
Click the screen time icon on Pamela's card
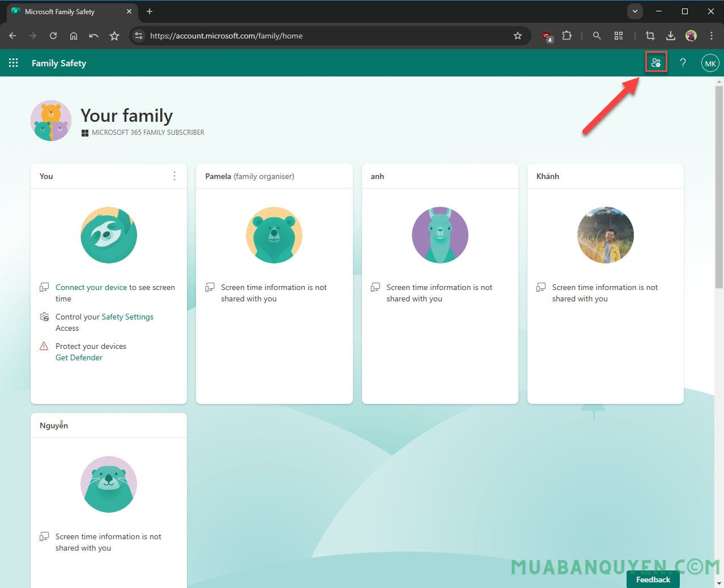[210, 288]
